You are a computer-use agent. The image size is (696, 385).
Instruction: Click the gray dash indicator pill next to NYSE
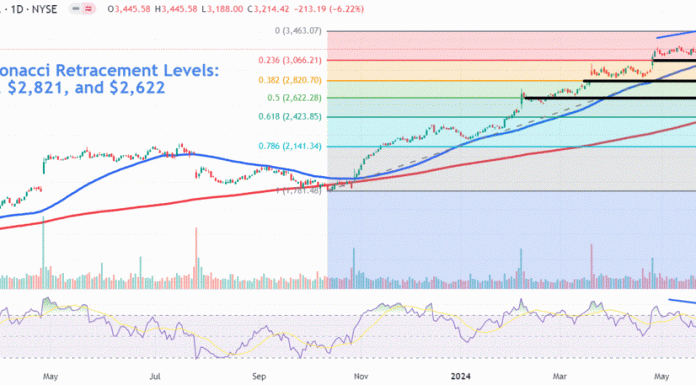pyautogui.click(x=76, y=9)
